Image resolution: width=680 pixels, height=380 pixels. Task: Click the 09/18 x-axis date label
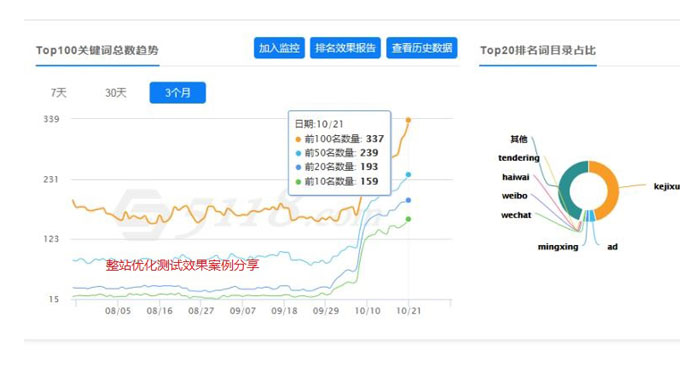pyautogui.click(x=284, y=311)
